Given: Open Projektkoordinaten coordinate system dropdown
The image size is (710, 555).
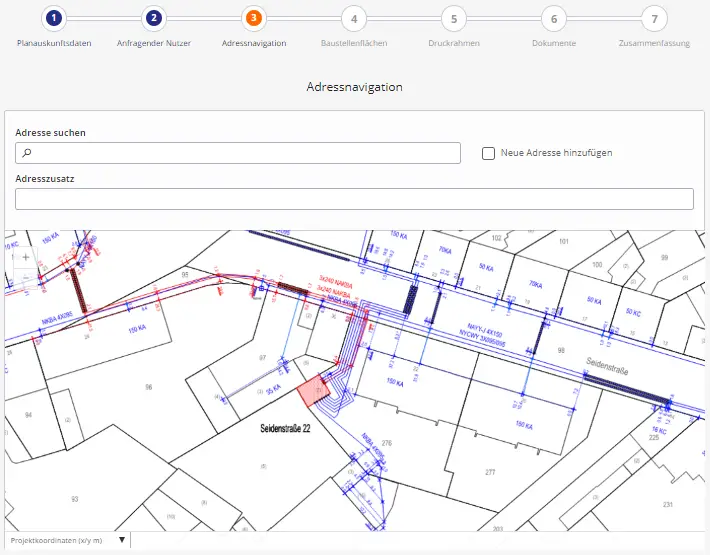Looking at the screenshot, I should pos(68,540).
